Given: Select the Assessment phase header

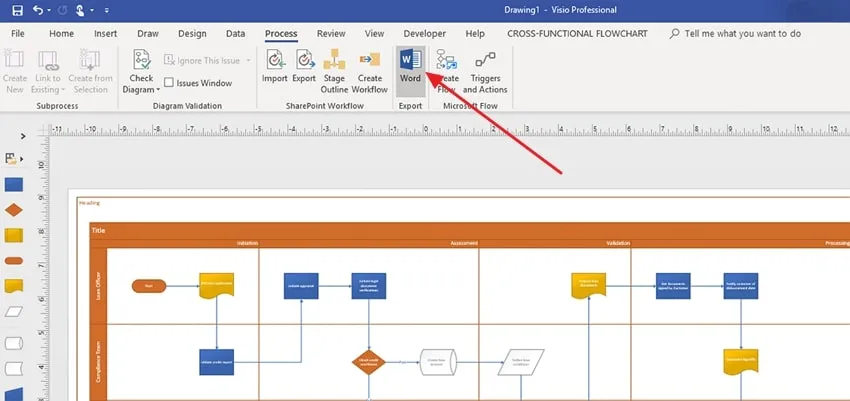Looking at the screenshot, I should 369,244.
